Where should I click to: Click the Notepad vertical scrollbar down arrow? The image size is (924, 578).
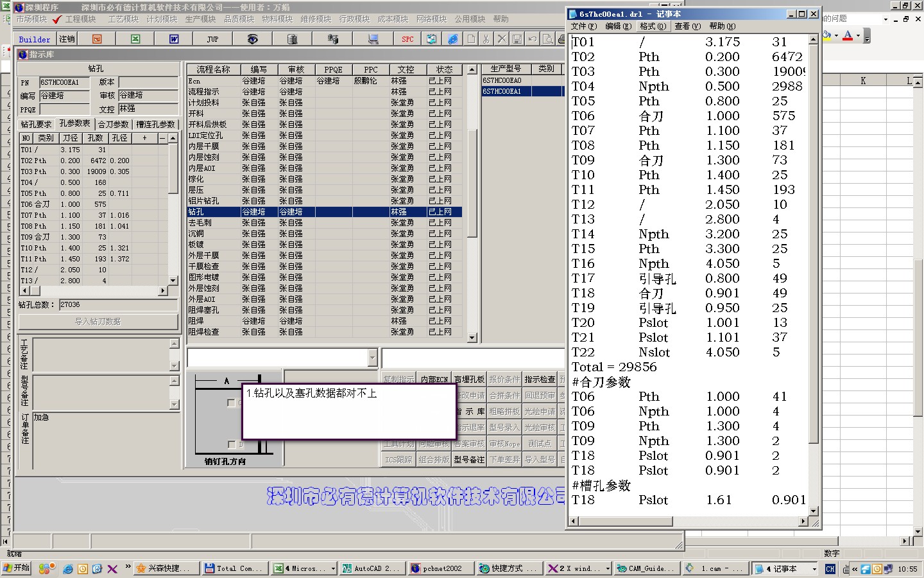813,511
